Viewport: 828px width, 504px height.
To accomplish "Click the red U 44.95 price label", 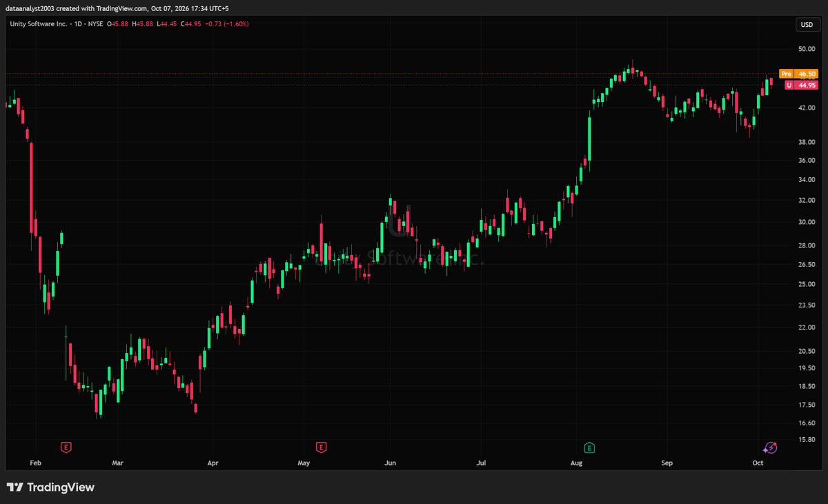I will (x=802, y=85).
